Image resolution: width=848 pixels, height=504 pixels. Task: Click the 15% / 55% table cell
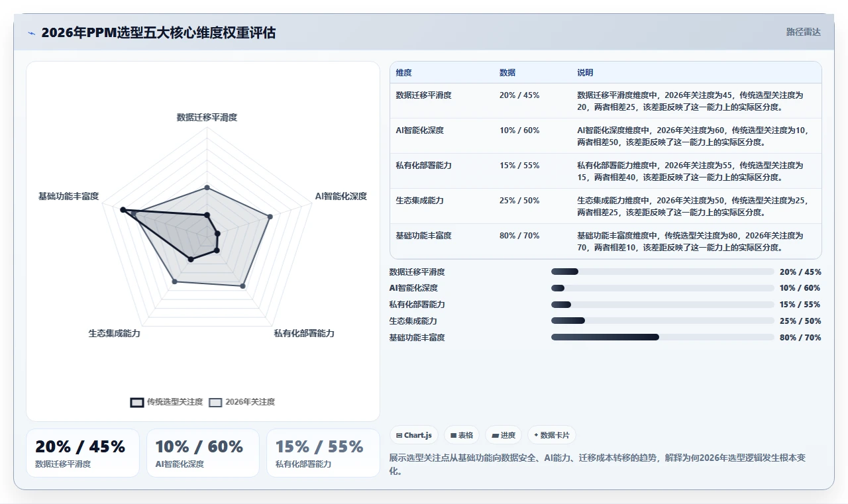(x=519, y=166)
